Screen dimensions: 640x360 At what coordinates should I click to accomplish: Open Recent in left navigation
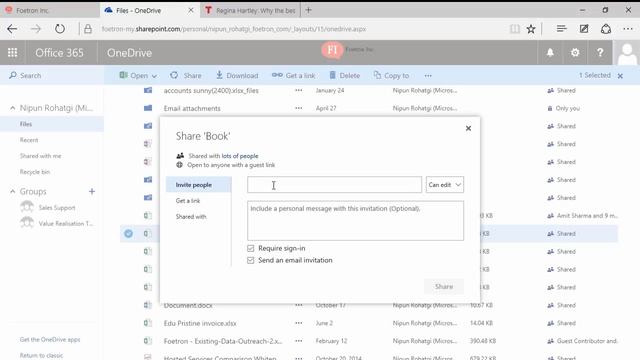tap(29, 140)
